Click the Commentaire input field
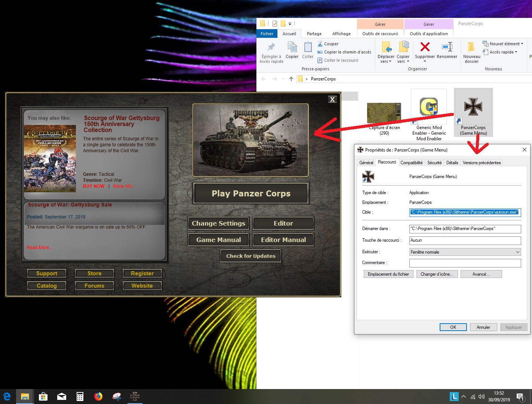This screenshot has height=404, width=532. pos(465,263)
